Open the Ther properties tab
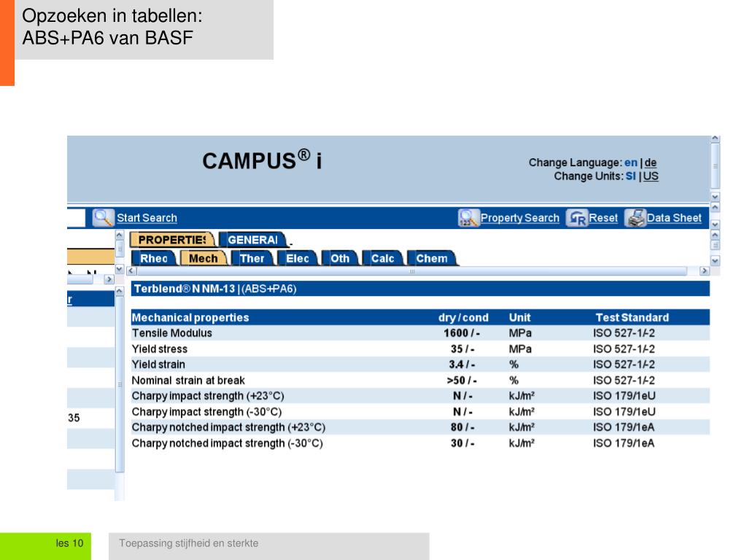Viewport: 747px width, 560px height. tap(252, 258)
